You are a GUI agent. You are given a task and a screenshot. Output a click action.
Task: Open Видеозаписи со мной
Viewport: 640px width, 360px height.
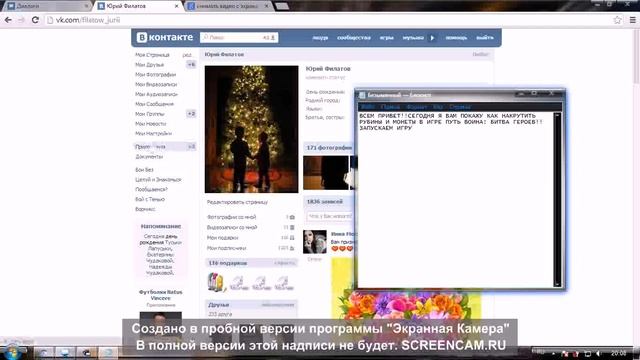pyautogui.click(x=232, y=227)
